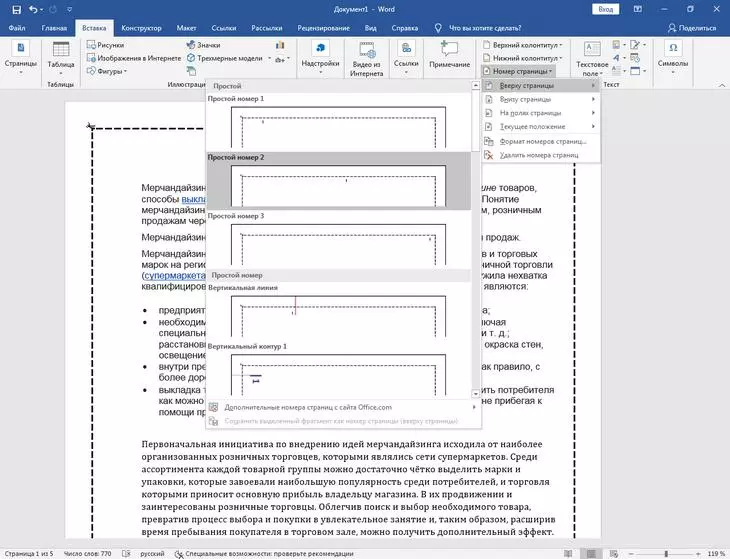This screenshot has width=730, height=559.
Task: Click the Вход sign-in button
Action: point(605,9)
